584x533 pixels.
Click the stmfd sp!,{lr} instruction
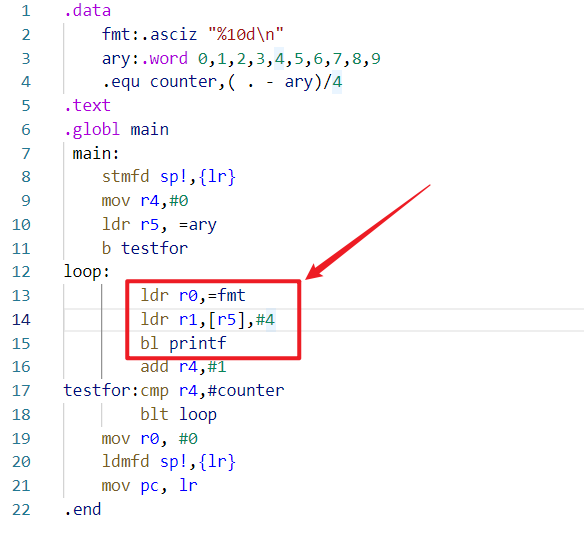169,177
